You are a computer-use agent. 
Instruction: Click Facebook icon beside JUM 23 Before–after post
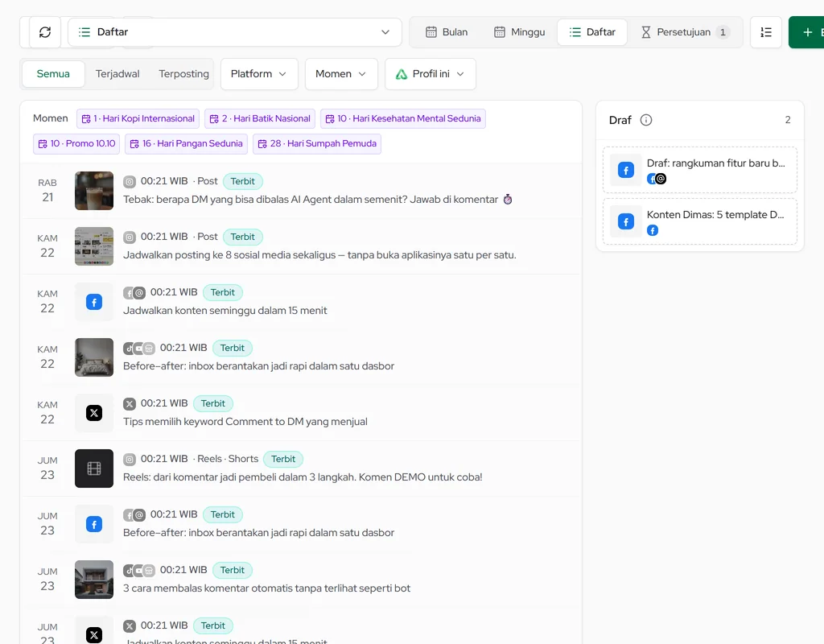pyautogui.click(x=94, y=524)
